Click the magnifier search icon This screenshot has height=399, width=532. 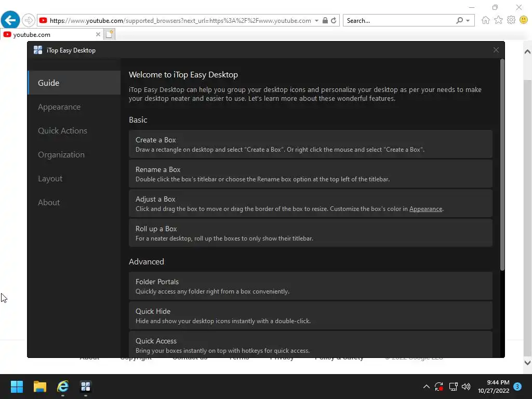[x=459, y=20]
